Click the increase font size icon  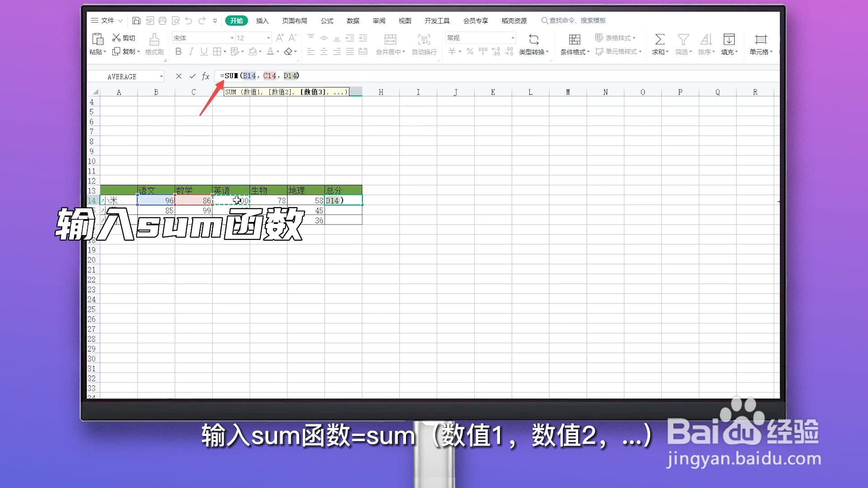click(x=279, y=38)
